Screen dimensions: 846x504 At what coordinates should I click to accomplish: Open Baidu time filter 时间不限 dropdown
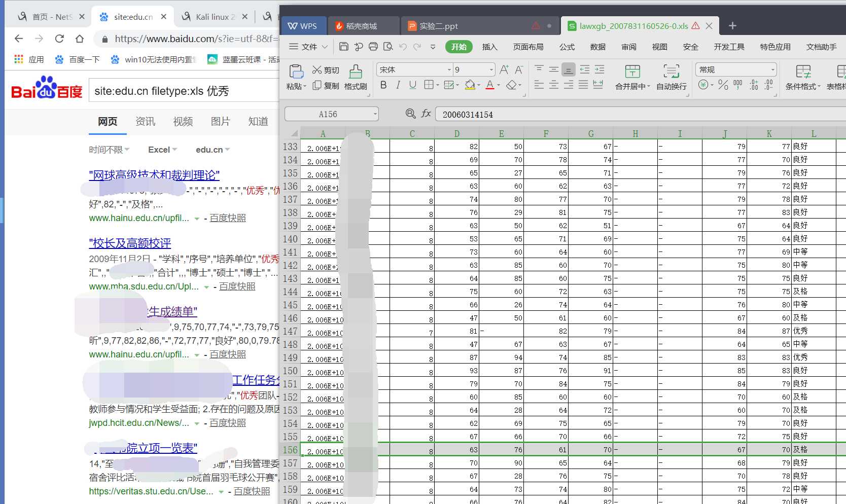pyautogui.click(x=109, y=150)
